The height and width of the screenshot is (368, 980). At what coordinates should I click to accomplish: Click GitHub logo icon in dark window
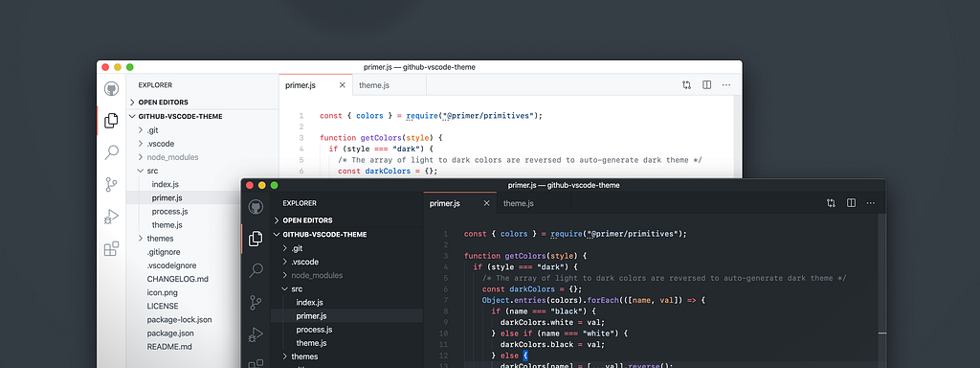pos(256,207)
